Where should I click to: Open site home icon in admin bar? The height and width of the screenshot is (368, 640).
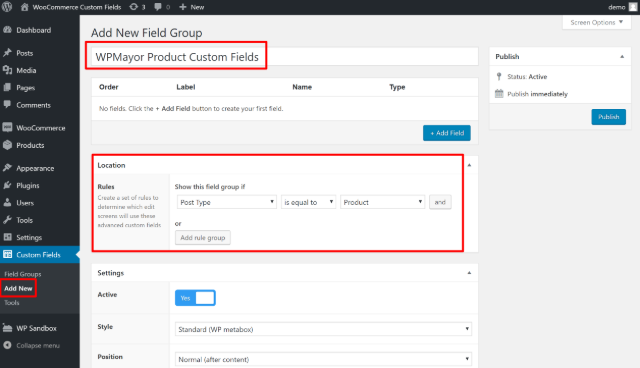click(24, 7)
